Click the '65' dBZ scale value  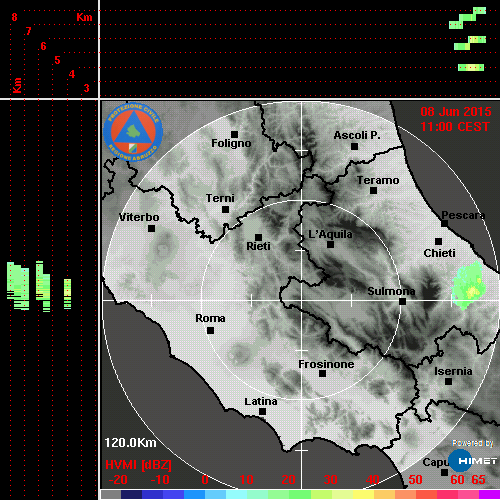478,480
